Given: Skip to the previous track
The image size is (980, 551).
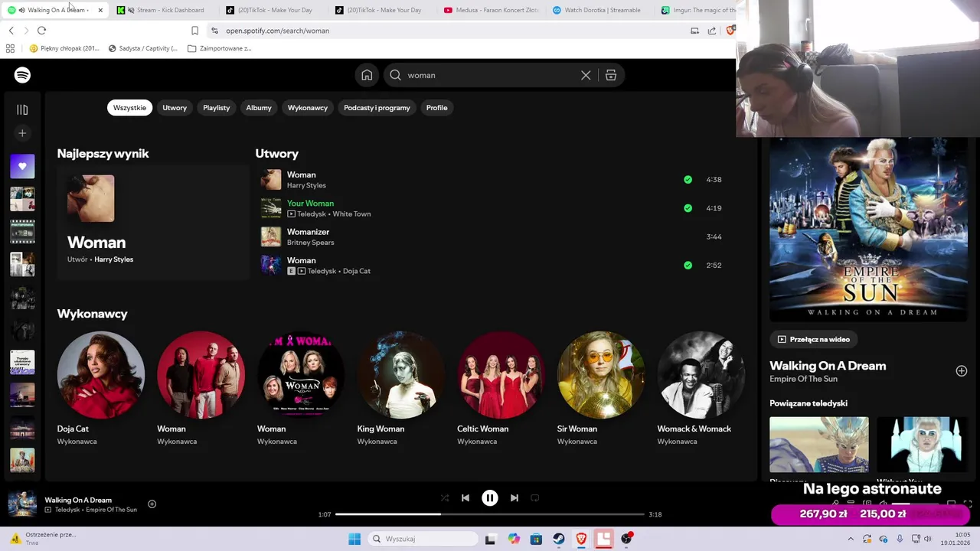Looking at the screenshot, I should [x=465, y=497].
